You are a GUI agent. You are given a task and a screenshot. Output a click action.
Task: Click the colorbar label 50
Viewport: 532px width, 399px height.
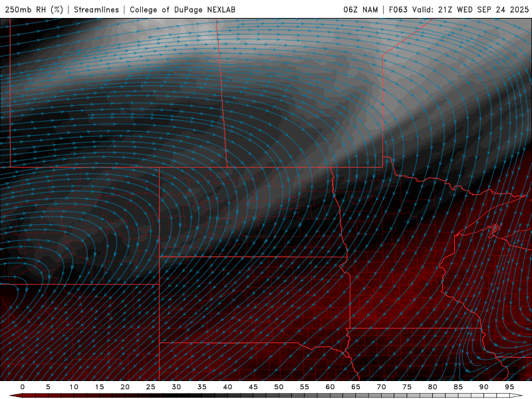(x=279, y=387)
